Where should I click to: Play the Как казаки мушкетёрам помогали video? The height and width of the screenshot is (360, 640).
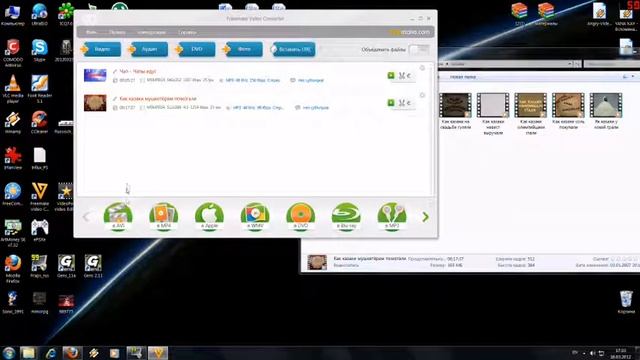click(391, 103)
